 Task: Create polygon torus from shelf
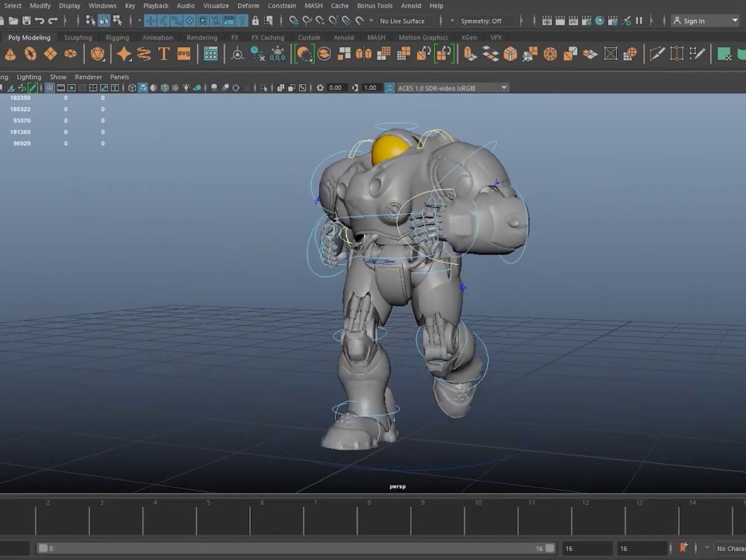[31, 54]
